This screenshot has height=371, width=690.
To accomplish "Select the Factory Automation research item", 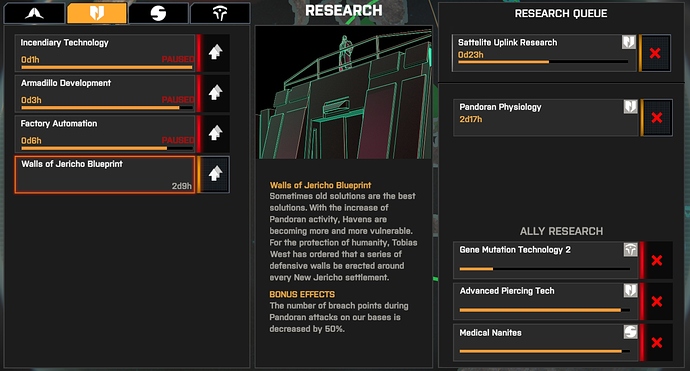I will (x=105, y=134).
